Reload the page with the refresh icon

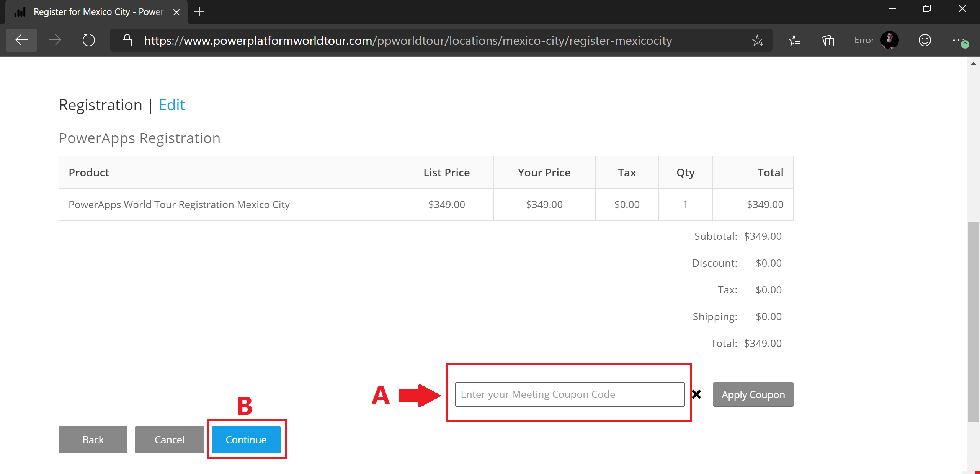point(89,40)
